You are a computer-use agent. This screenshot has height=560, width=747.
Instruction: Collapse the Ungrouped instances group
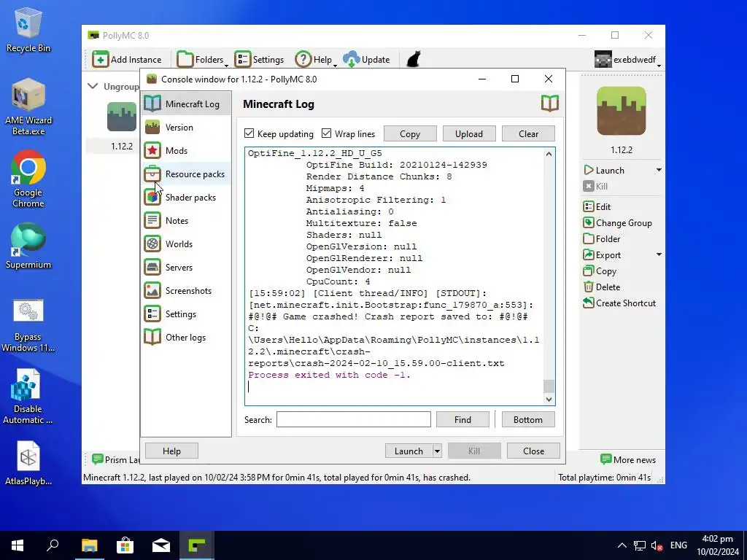(93, 86)
